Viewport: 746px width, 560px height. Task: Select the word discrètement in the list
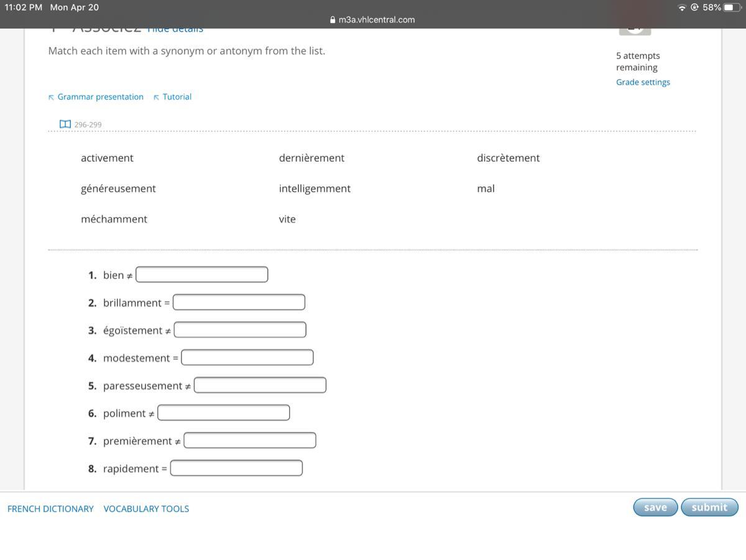pyautogui.click(x=509, y=158)
